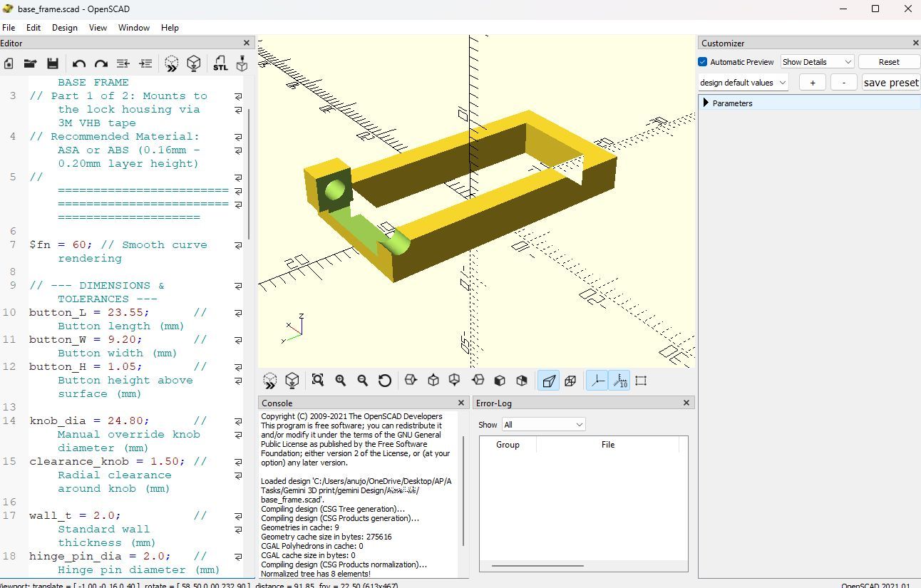The height and width of the screenshot is (588, 921).
Task: Open a file with the folder icon
Action: [x=30, y=63]
